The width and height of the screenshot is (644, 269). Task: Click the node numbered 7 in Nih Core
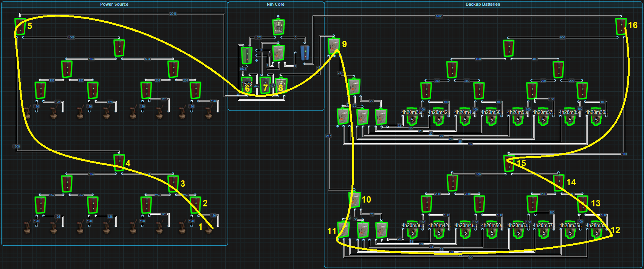265,86
